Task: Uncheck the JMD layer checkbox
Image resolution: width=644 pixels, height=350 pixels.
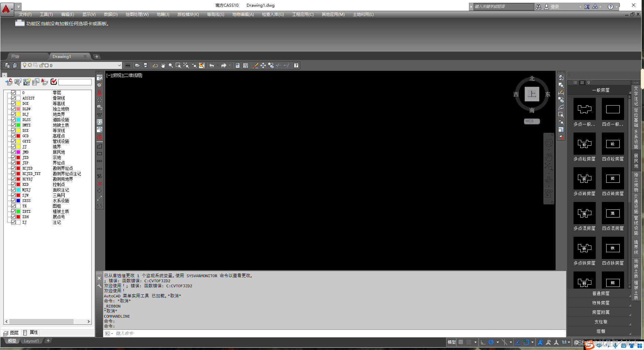Action: (x=13, y=152)
